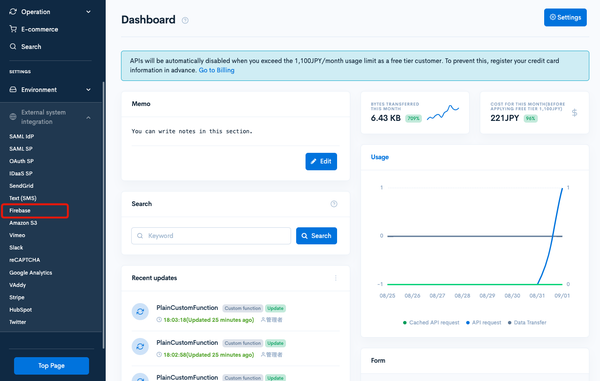Click the 221JPY cost value
Screen dimensions: 600x381
(505, 118)
